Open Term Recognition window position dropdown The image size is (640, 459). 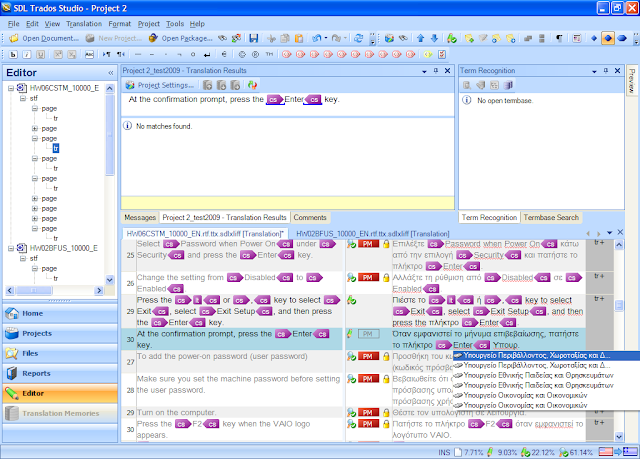[x=594, y=71]
